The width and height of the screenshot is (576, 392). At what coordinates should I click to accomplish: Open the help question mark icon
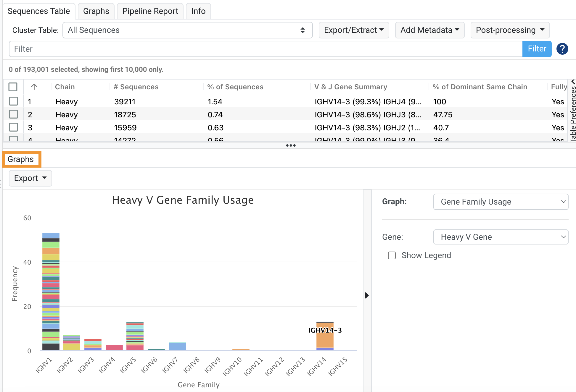[x=562, y=49]
